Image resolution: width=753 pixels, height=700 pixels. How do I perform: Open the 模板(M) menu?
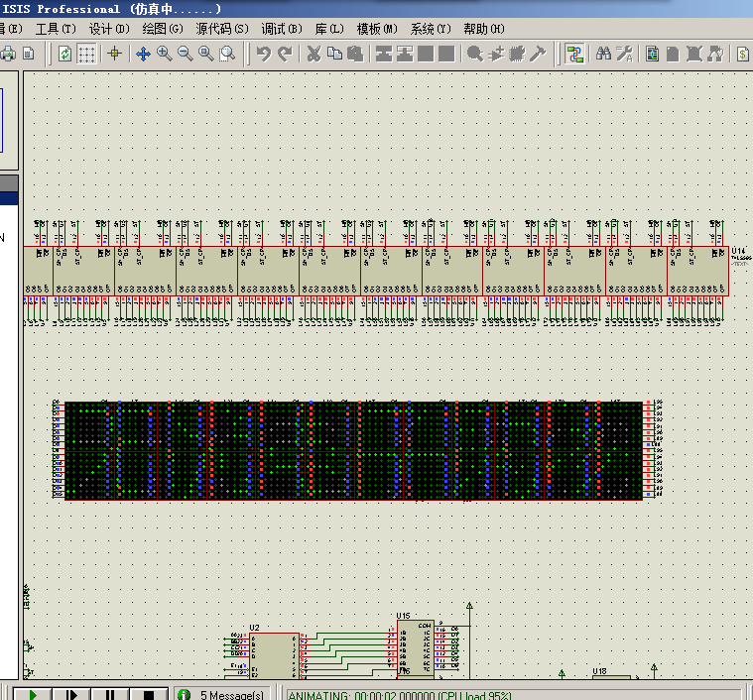[x=377, y=29]
